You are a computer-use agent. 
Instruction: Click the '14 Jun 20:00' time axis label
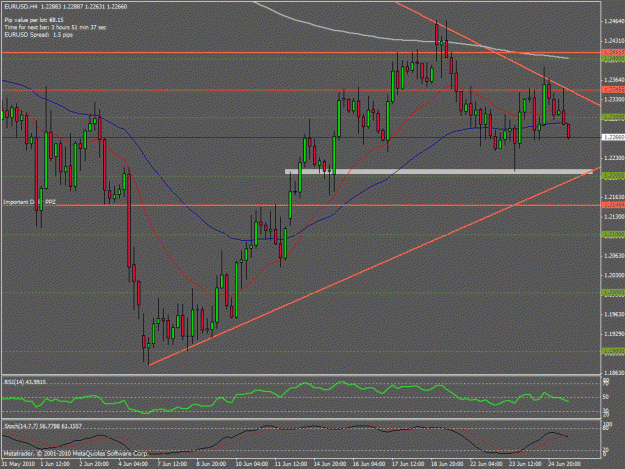coord(330,464)
